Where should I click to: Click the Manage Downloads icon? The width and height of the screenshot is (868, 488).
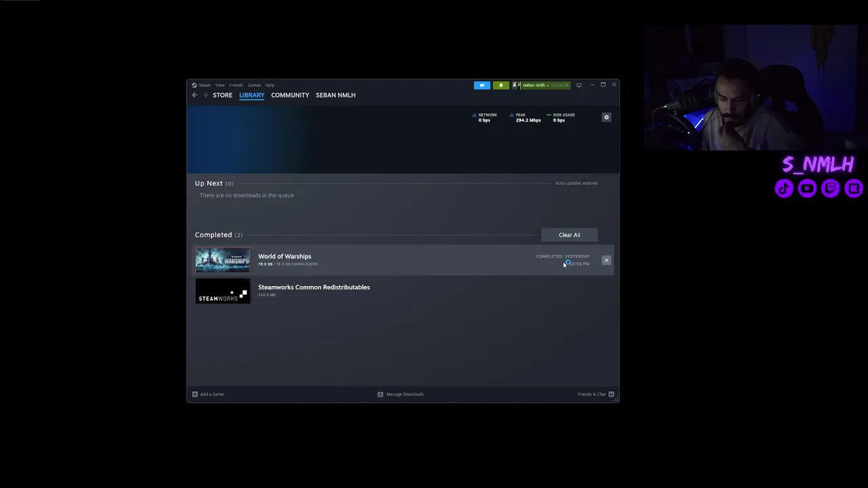(x=380, y=394)
